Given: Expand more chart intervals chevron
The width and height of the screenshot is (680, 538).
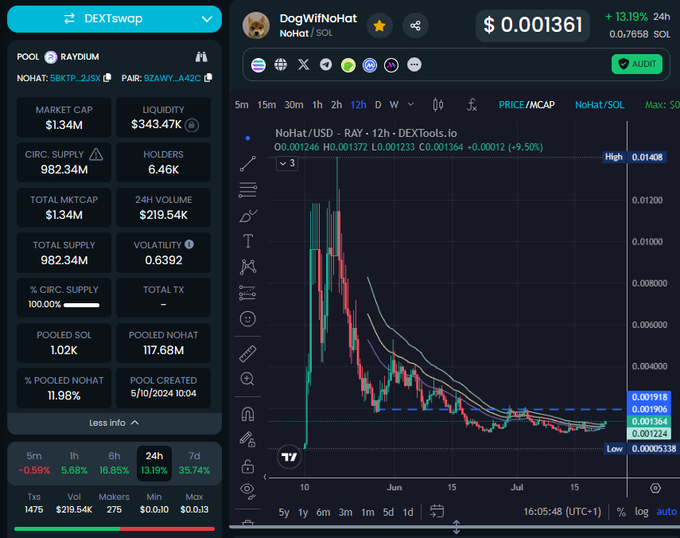Looking at the screenshot, I should 411,104.
